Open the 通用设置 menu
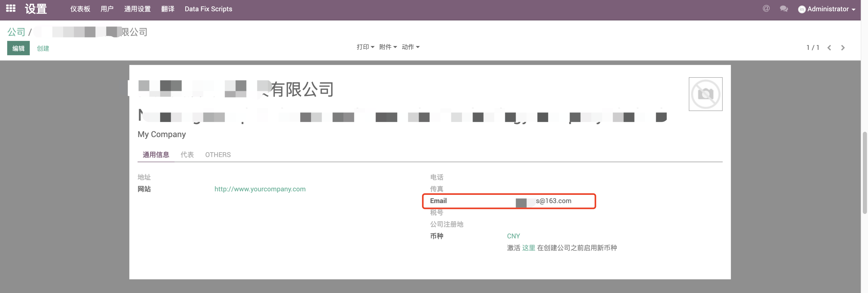The height and width of the screenshot is (293, 868). pyautogui.click(x=137, y=9)
